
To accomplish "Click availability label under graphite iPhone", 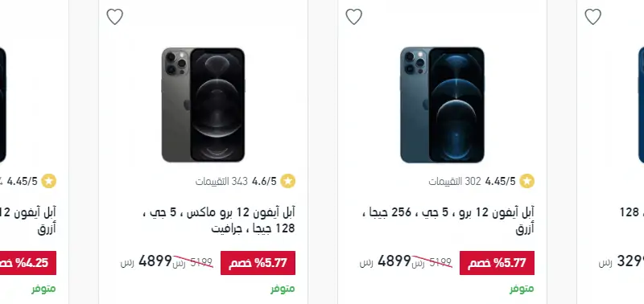I will 283,289.
